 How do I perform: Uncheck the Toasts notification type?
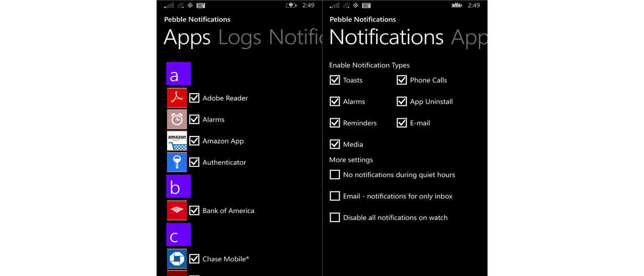335,80
